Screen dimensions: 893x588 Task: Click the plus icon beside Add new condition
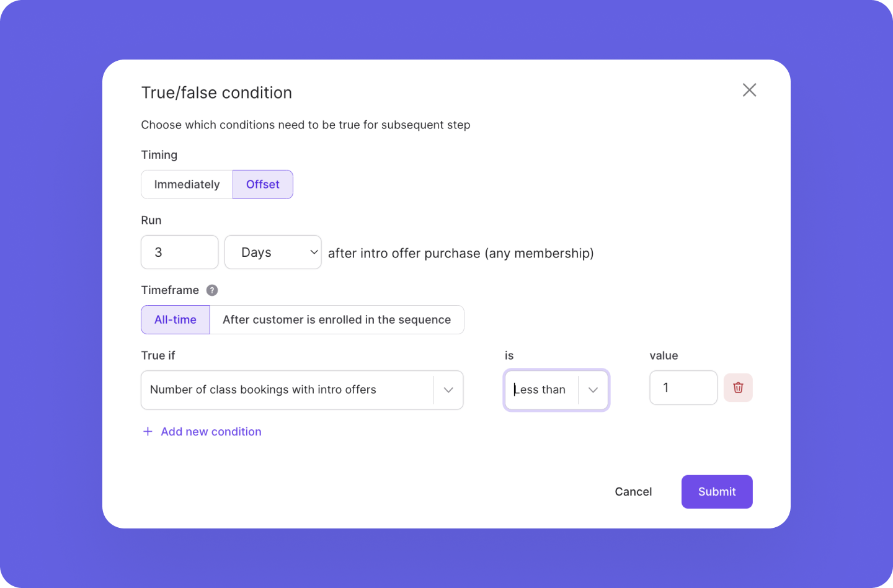pos(148,431)
